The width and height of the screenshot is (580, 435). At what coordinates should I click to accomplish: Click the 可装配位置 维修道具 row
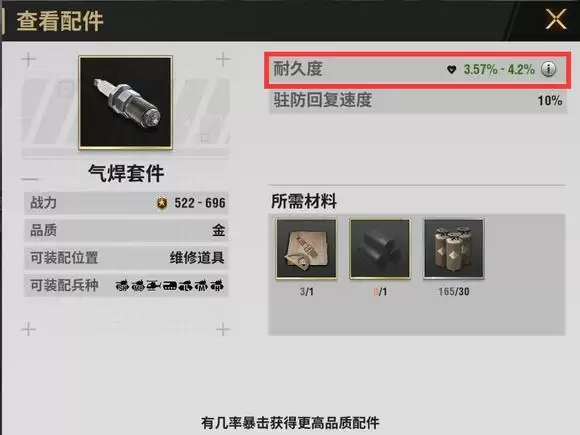126,258
